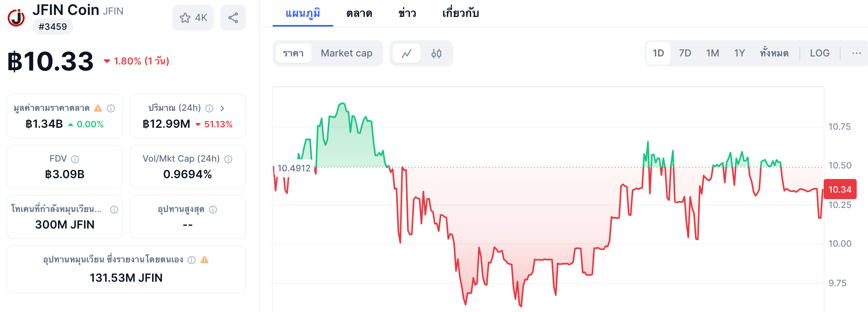The width and height of the screenshot is (868, 312).
Task: Open info tooltip next to FDV
Action: pos(75,158)
